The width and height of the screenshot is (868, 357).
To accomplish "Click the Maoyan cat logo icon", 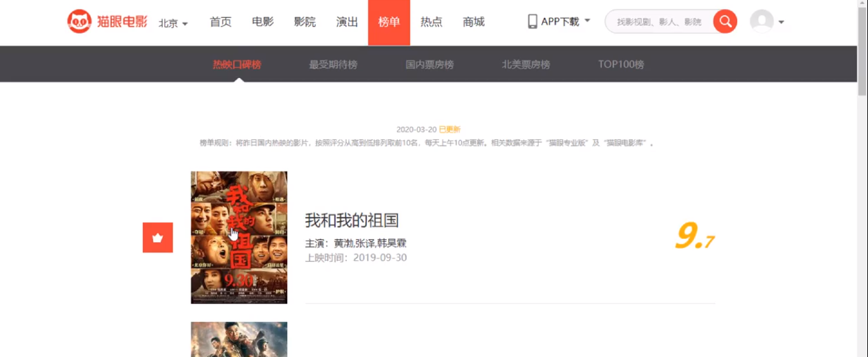I will [x=79, y=22].
